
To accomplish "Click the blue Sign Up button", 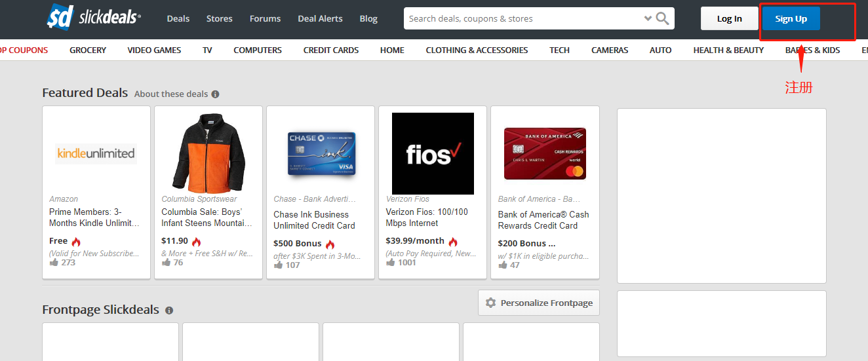I will (791, 18).
